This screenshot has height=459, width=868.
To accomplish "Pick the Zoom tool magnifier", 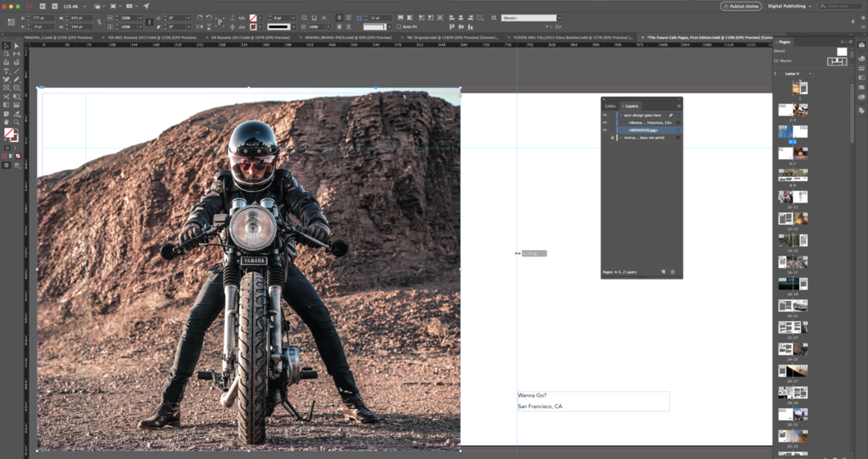I will pos(16,122).
